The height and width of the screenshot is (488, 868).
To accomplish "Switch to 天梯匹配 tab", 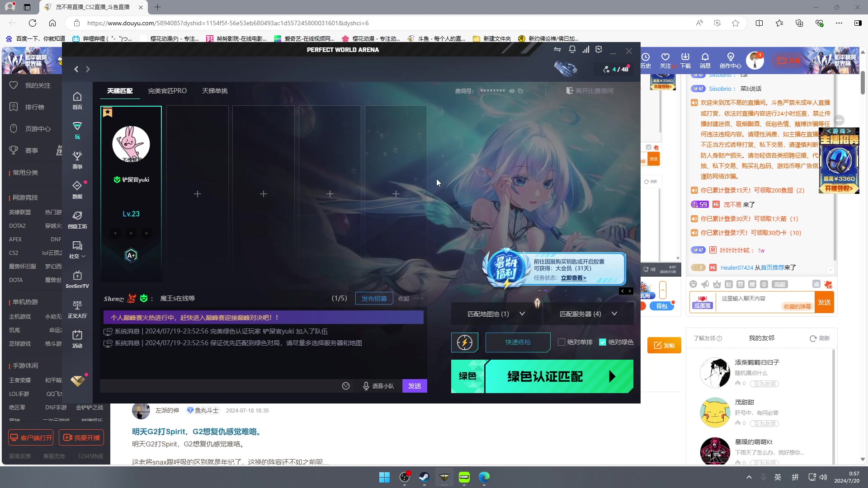I will 120,91.
